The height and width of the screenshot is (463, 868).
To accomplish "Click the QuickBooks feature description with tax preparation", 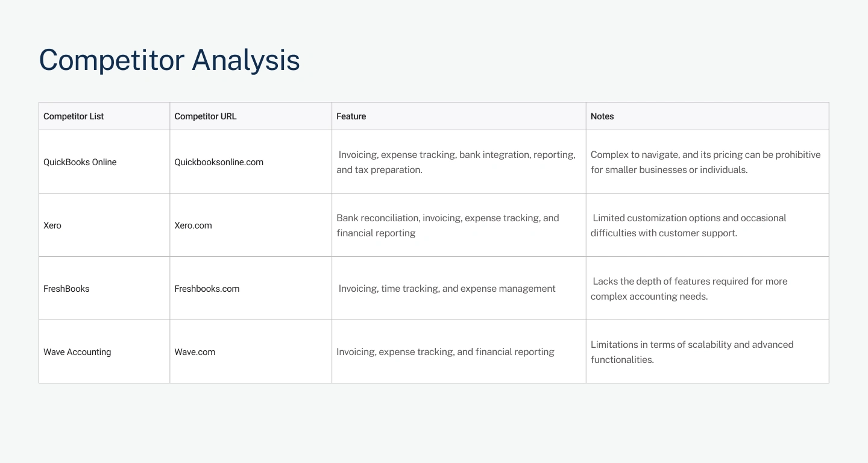I will point(456,162).
